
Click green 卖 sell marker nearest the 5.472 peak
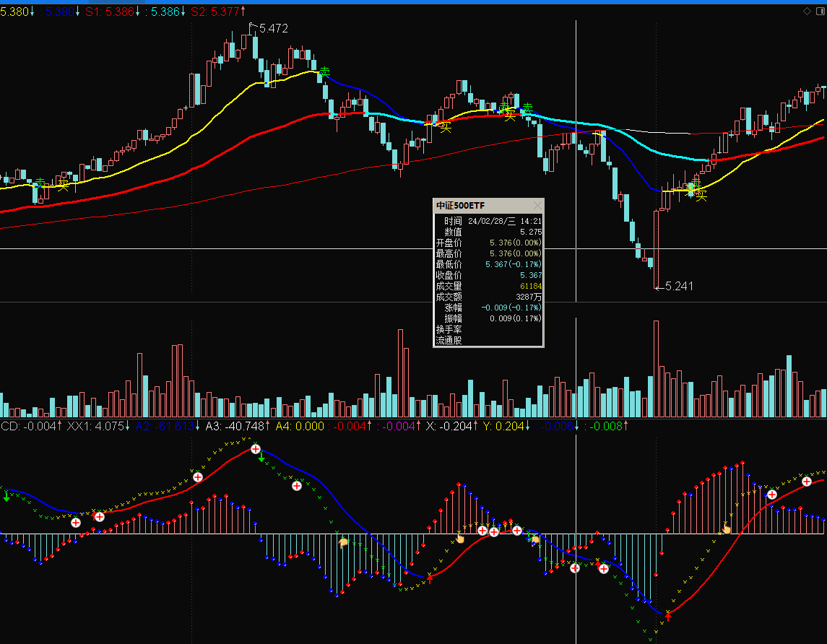click(324, 72)
